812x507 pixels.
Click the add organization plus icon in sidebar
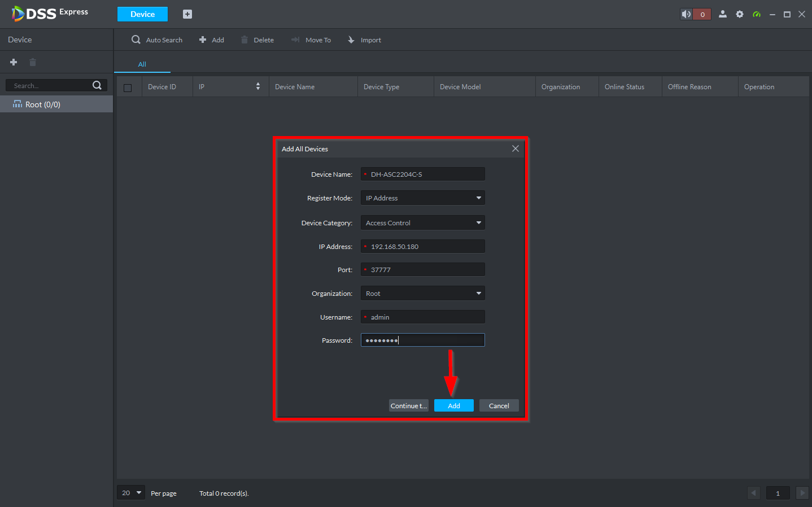click(14, 62)
